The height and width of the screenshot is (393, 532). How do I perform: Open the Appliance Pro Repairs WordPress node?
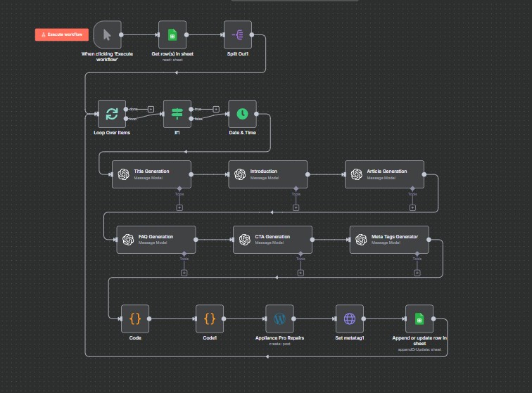[x=279, y=318]
